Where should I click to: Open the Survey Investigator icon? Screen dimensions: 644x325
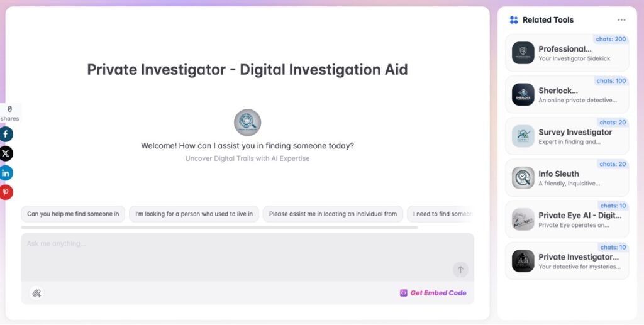(x=523, y=136)
